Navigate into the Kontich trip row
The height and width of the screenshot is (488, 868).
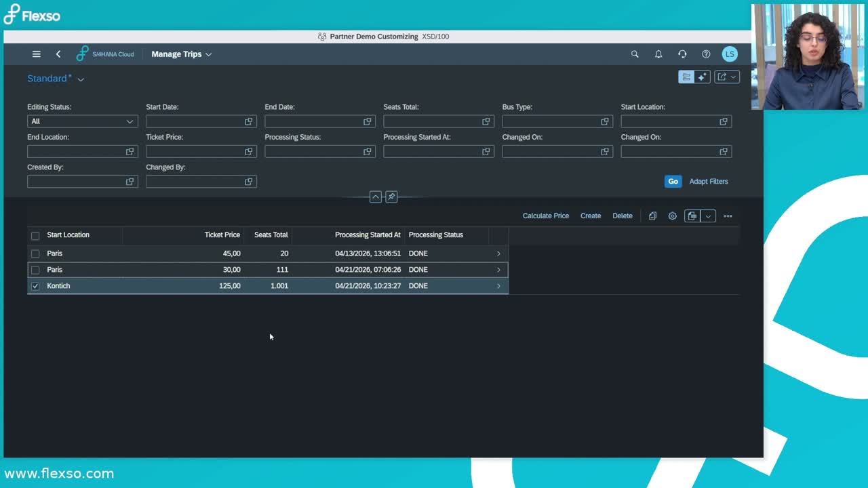pyautogui.click(x=498, y=286)
